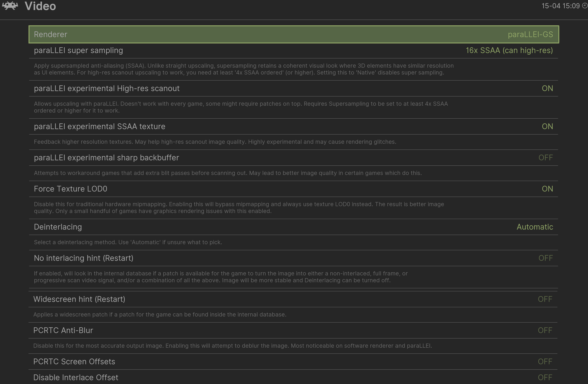This screenshot has height=384, width=588.
Task: Click the RetroArch invader logo icon
Action: point(10,6)
